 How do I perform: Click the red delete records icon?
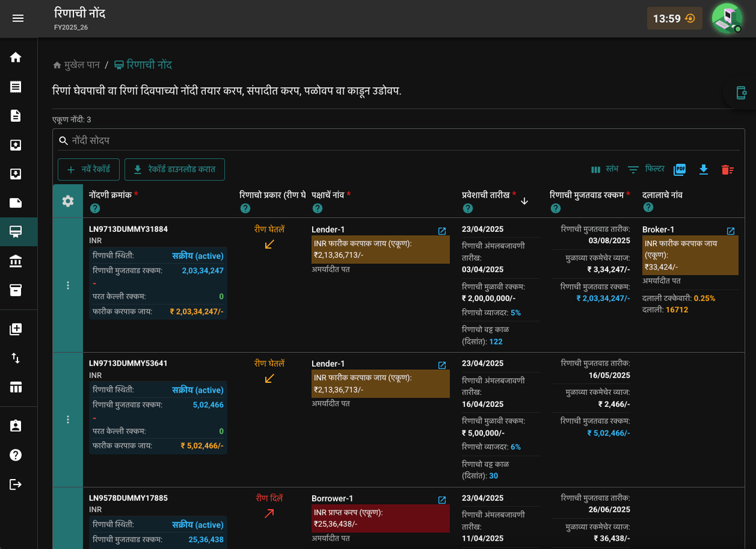(727, 169)
